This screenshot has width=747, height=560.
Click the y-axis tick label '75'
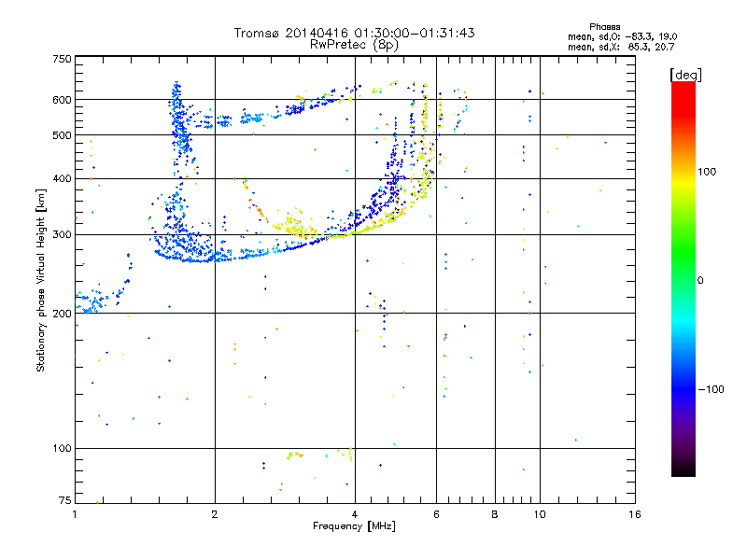tap(65, 500)
